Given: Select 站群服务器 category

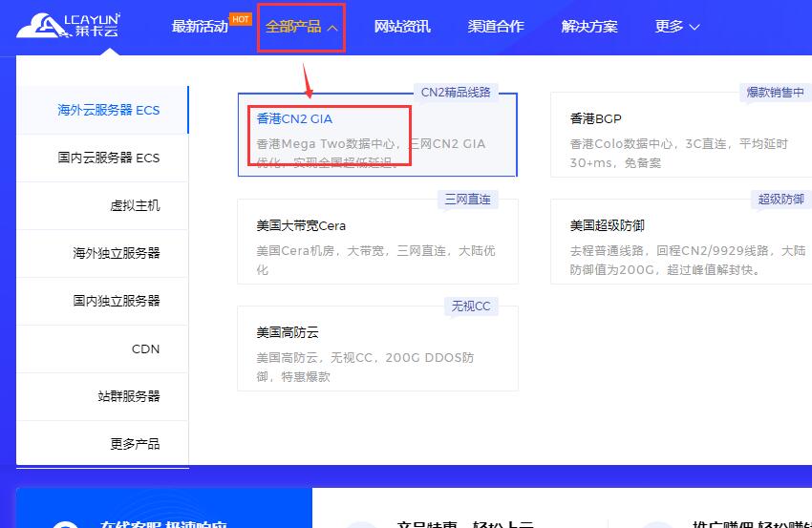Looking at the screenshot, I should click(102, 396).
